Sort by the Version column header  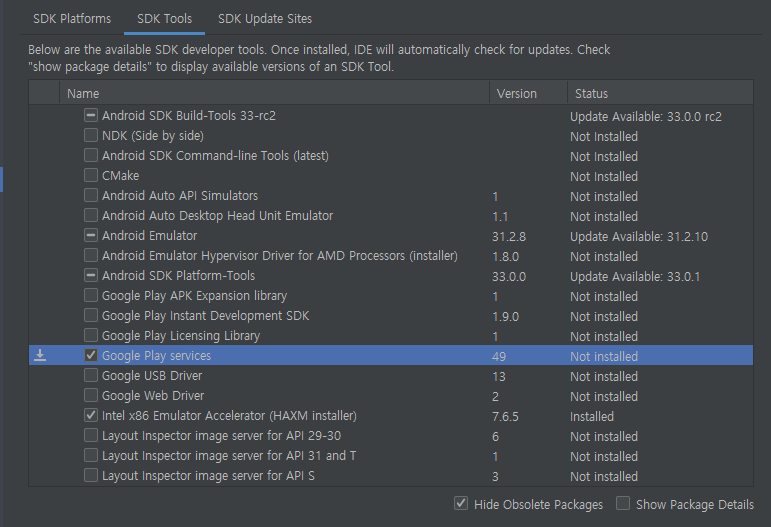click(529, 93)
